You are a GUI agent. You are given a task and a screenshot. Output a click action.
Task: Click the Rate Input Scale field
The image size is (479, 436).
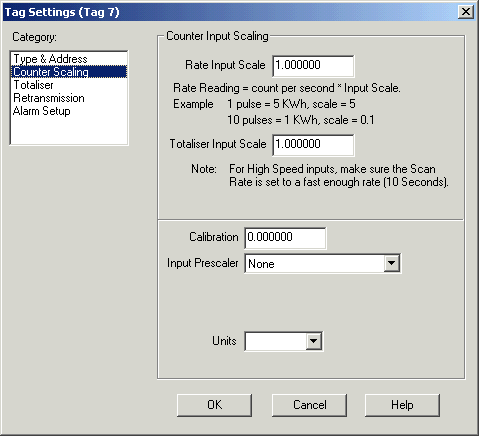(x=313, y=66)
